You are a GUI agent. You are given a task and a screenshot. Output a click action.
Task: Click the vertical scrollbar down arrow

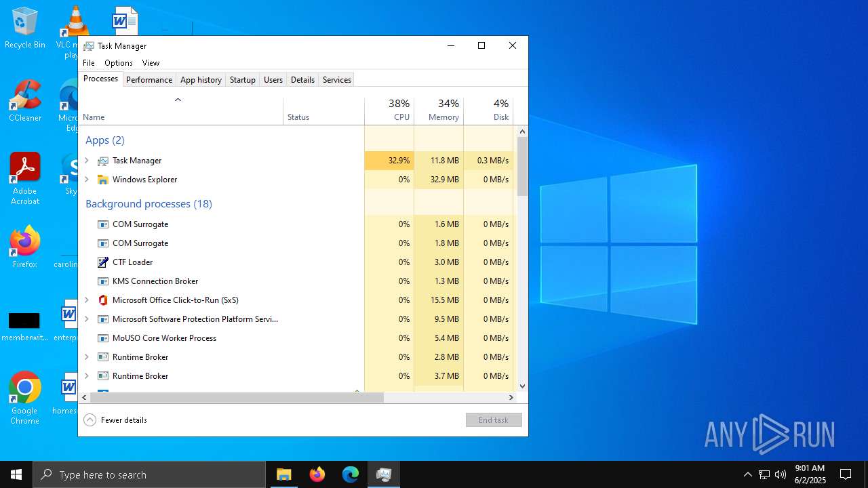(522, 386)
